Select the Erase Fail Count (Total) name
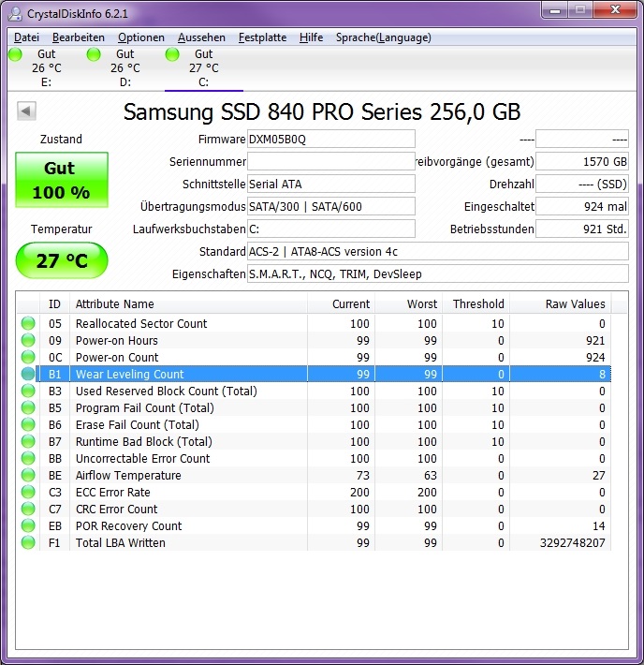Screen dimensions: 644x665 138,425
